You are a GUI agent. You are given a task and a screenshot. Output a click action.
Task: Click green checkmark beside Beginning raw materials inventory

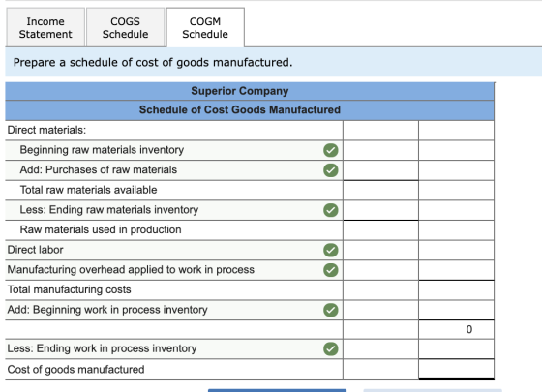[331, 150]
